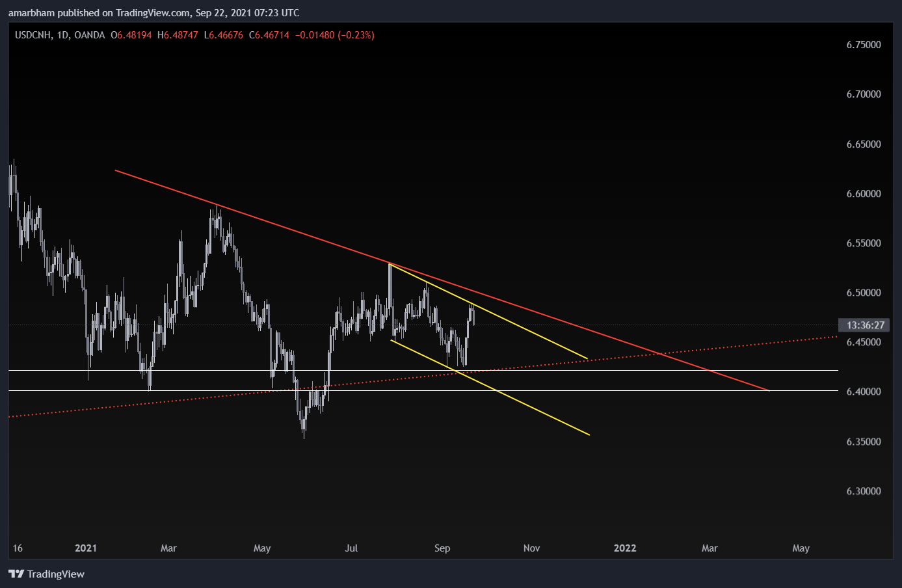Viewport: 902px width, 588px height.
Task: Click the 6.35000 price axis label
Action: click(x=864, y=442)
